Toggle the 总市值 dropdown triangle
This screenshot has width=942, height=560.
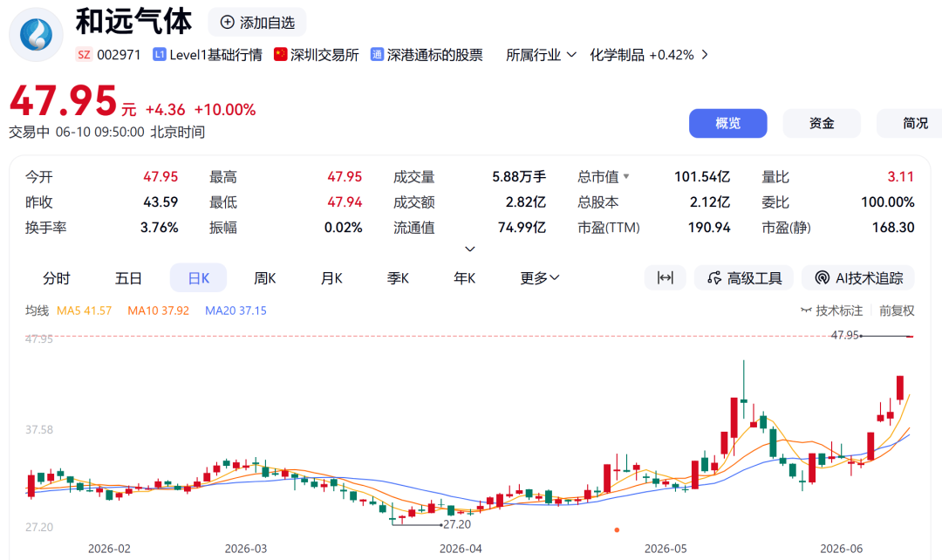[626, 177]
